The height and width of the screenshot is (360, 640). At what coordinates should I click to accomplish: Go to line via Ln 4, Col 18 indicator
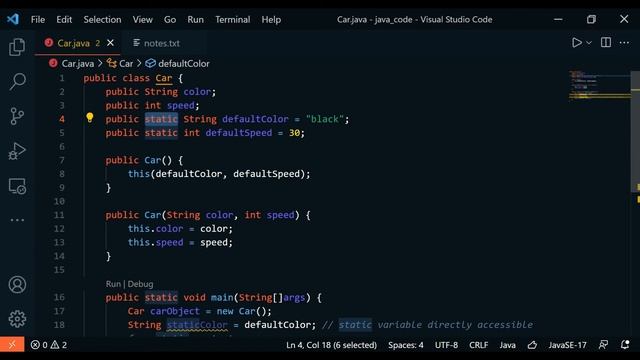(x=331, y=345)
